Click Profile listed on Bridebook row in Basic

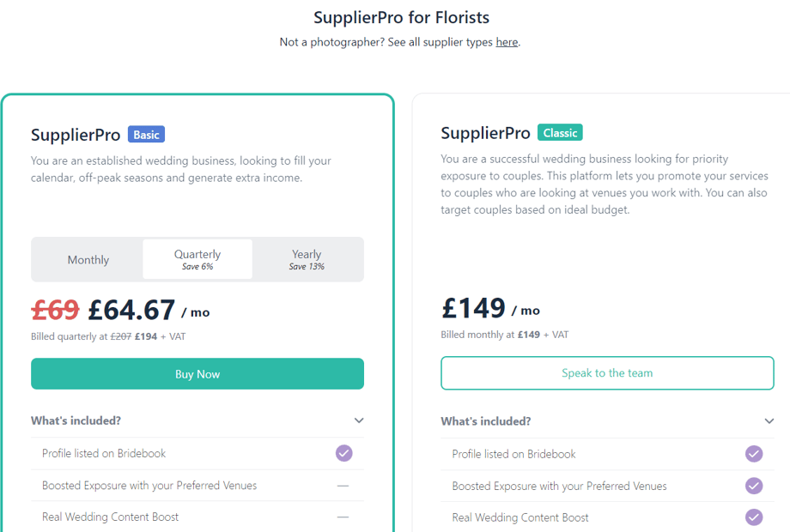click(x=197, y=453)
